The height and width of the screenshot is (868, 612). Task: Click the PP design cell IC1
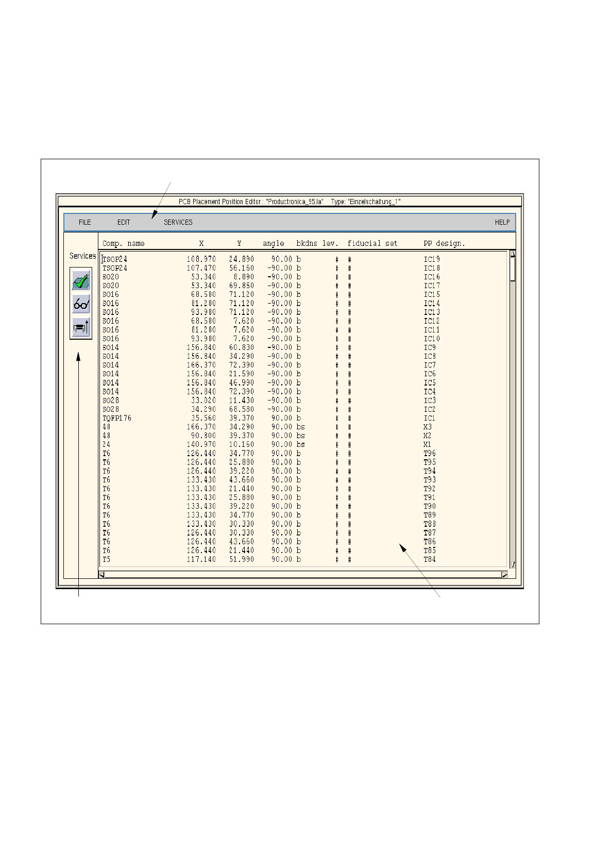point(430,418)
